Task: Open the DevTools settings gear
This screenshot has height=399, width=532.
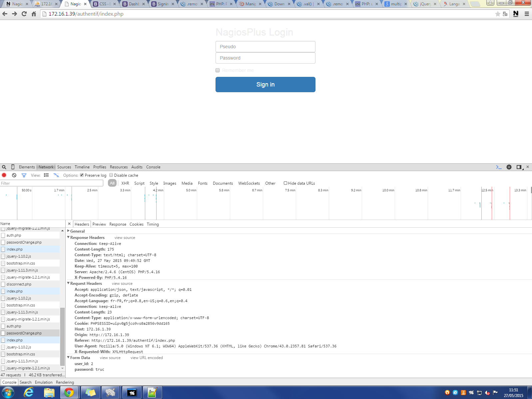Action: coord(509,167)
